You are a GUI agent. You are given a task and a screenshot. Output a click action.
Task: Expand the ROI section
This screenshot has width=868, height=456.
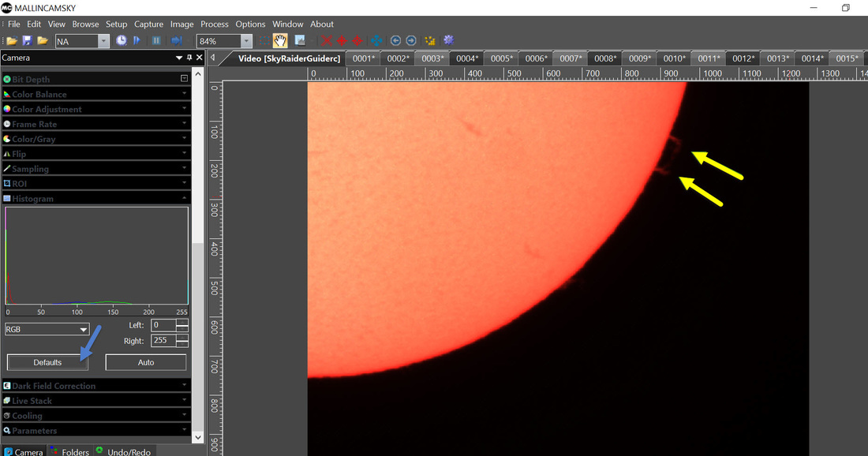[96, 183]
